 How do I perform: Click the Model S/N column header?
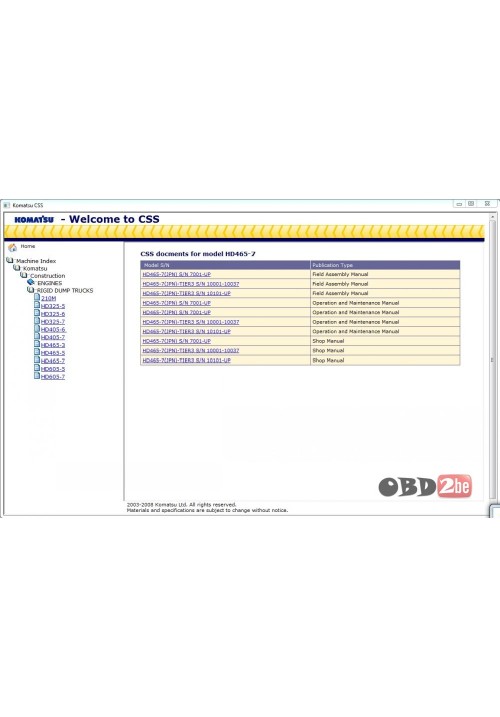pyautogui.click(x=226, y=265)
